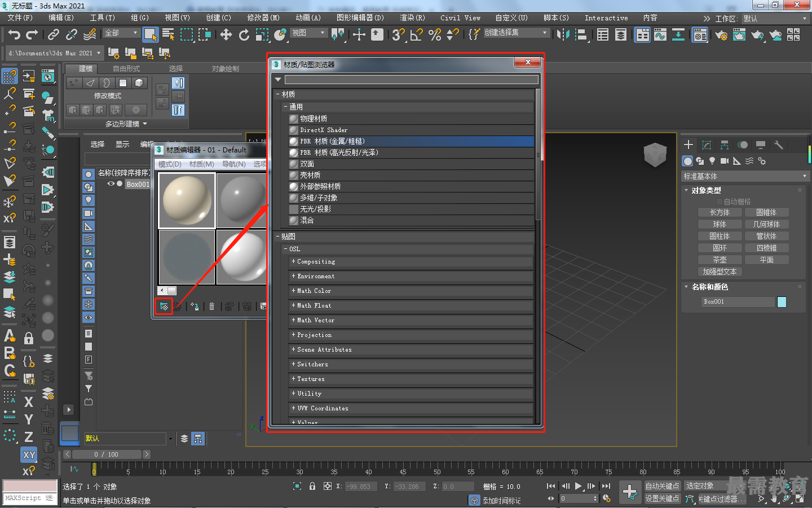Open Time Configuration clock-gear icon
The width and height of the screenshot is (812, 508).
click(607, 498)
